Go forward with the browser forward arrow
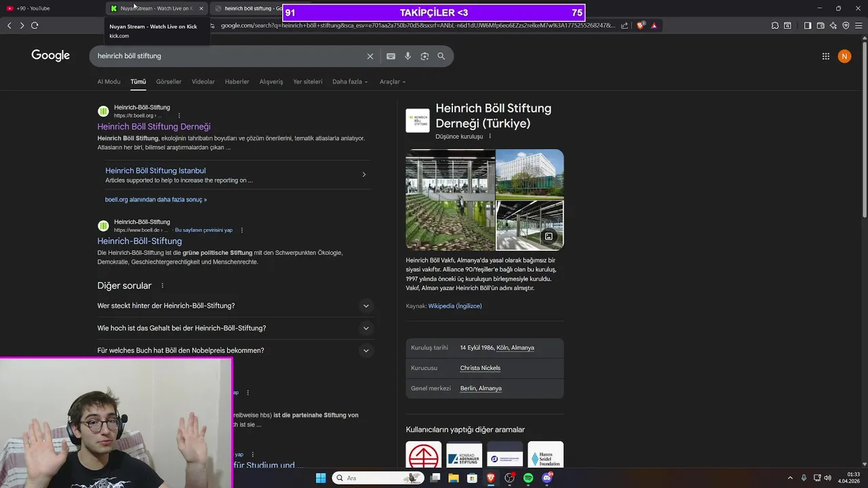The height and width of the screenshot is (488, 868). pos(22,26)
